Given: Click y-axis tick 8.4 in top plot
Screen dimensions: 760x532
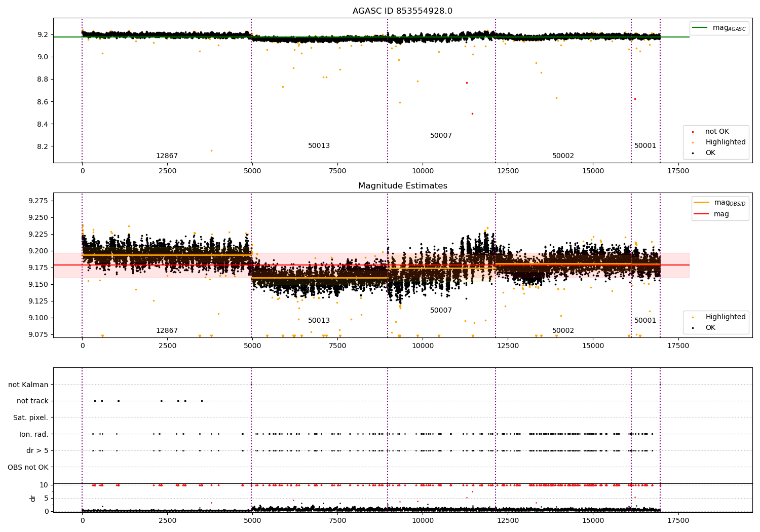Looking at the screenshot, I should point(42,125).
